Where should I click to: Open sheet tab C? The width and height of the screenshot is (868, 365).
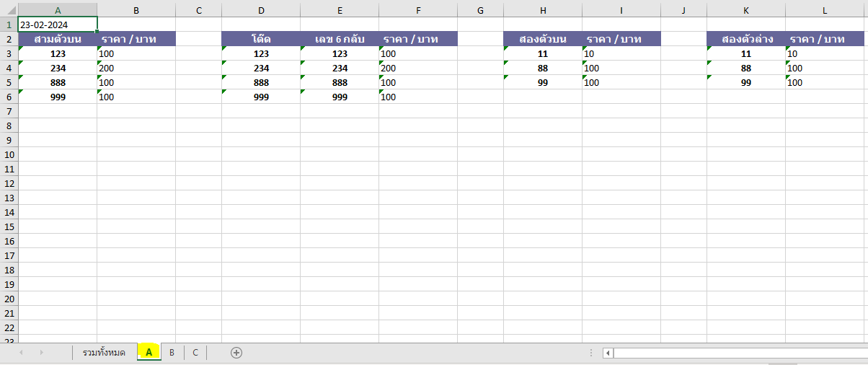point(195,353)
